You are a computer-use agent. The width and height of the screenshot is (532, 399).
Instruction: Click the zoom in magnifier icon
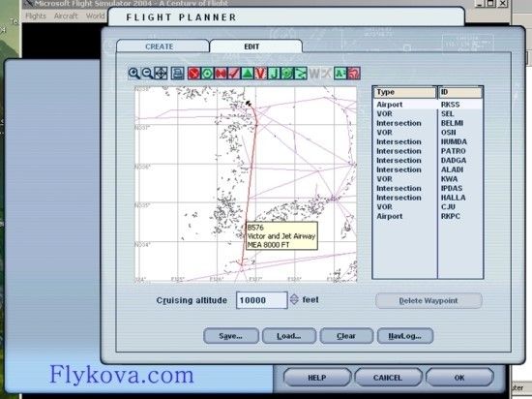point(134,73)
